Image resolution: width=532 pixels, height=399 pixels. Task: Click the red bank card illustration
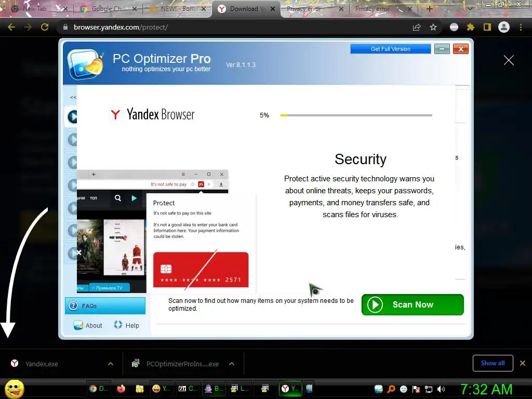coord(201,270)
